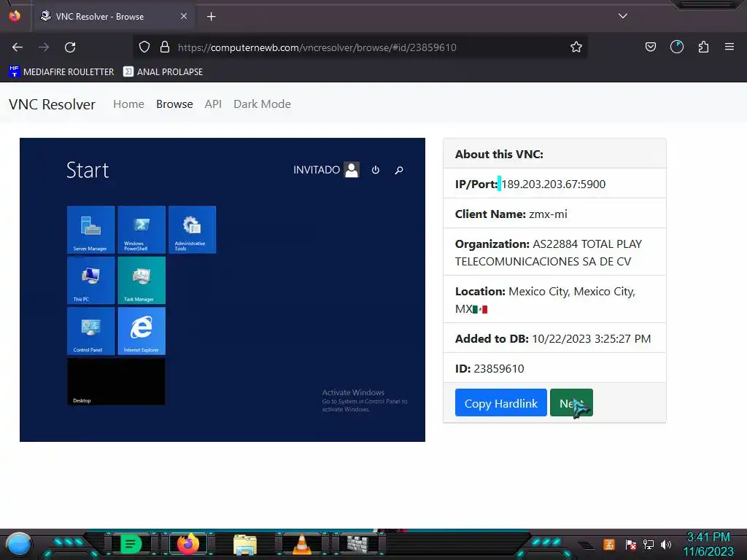Click the IP address 189.203.203.67:5900
The image size is (747, 560).
click(553, 184)
